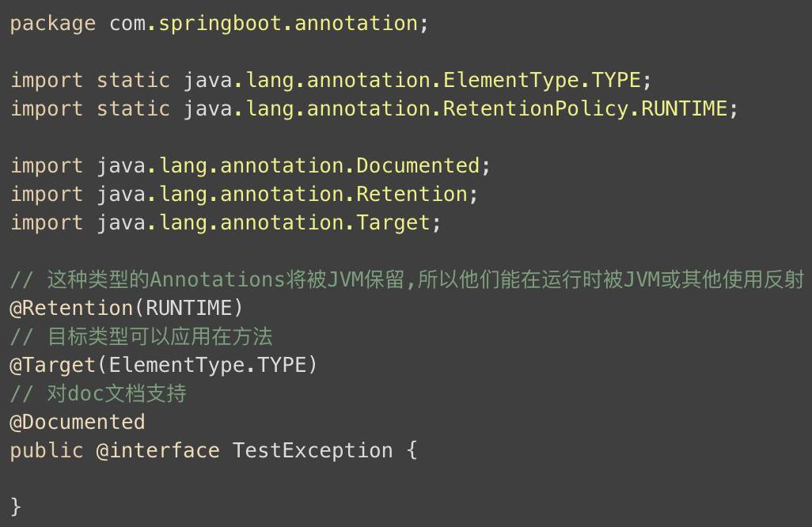Click the java.lang.annotation.Retention import line
The image size is (812, 527).
tap(244, 195)
